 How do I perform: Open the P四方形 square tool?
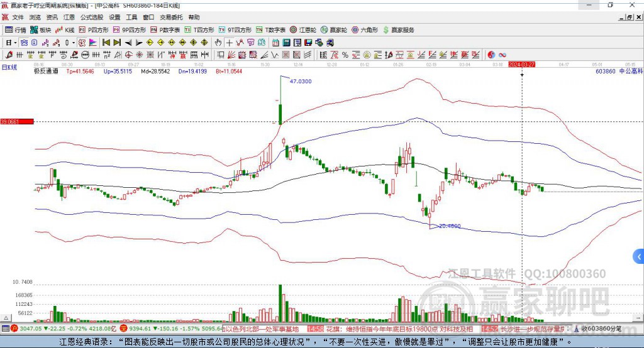click(94, 30)
